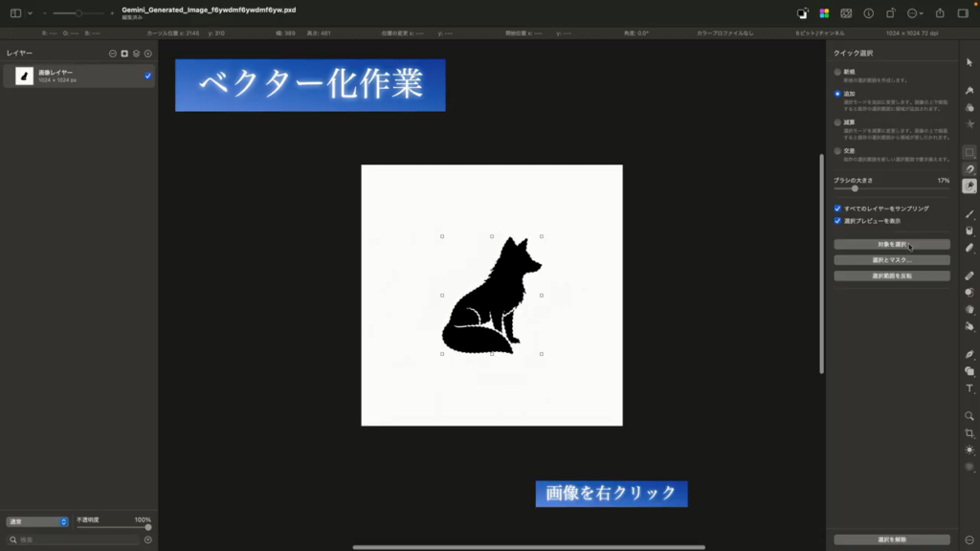Expand the sidebar view options chevron
The height and width of the screenshot is (551, 980).
click(31, 13)
